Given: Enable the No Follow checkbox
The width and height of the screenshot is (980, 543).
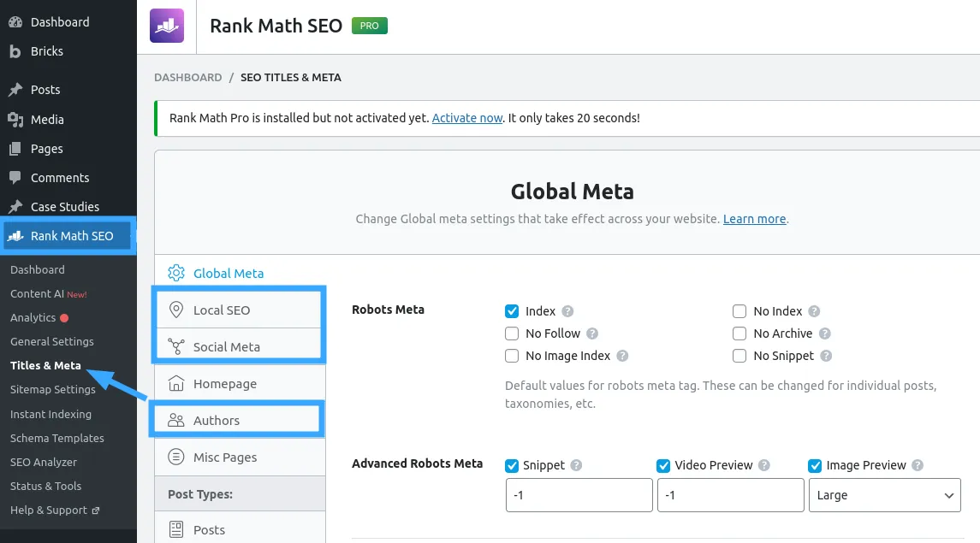Looking at the screenshot, I should coord(512,333).
